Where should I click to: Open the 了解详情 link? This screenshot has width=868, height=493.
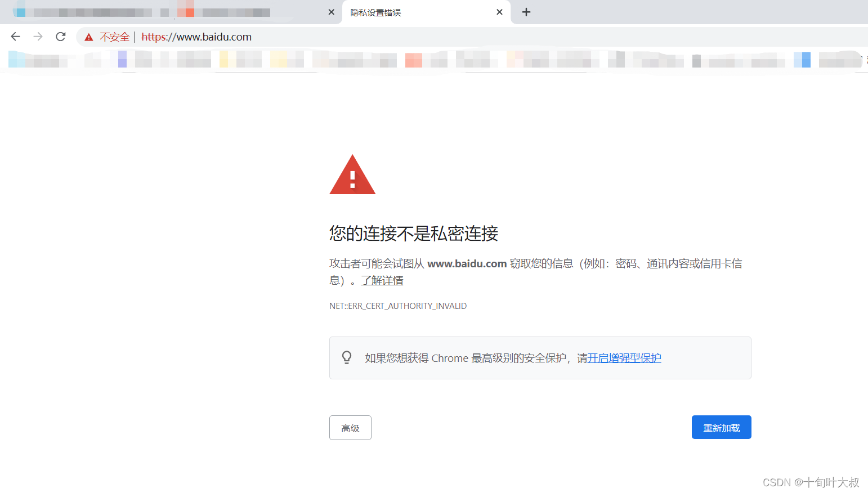click(382, 280)
